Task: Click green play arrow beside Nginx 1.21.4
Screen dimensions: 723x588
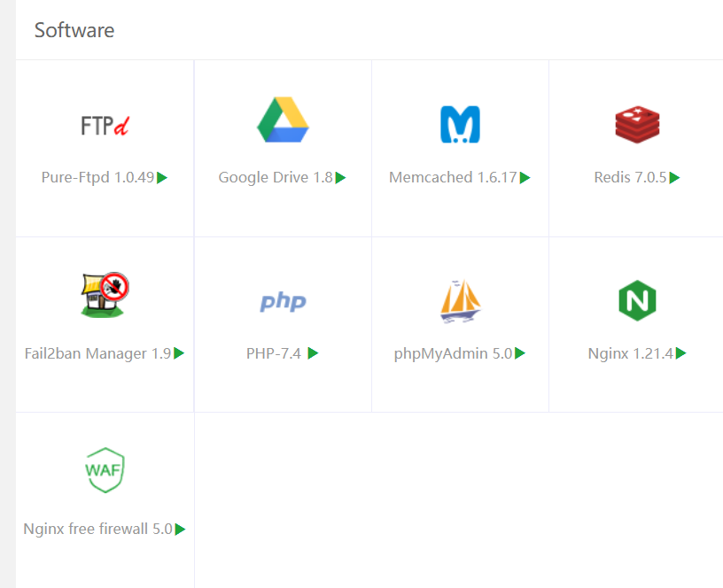Action: [681, 353]
